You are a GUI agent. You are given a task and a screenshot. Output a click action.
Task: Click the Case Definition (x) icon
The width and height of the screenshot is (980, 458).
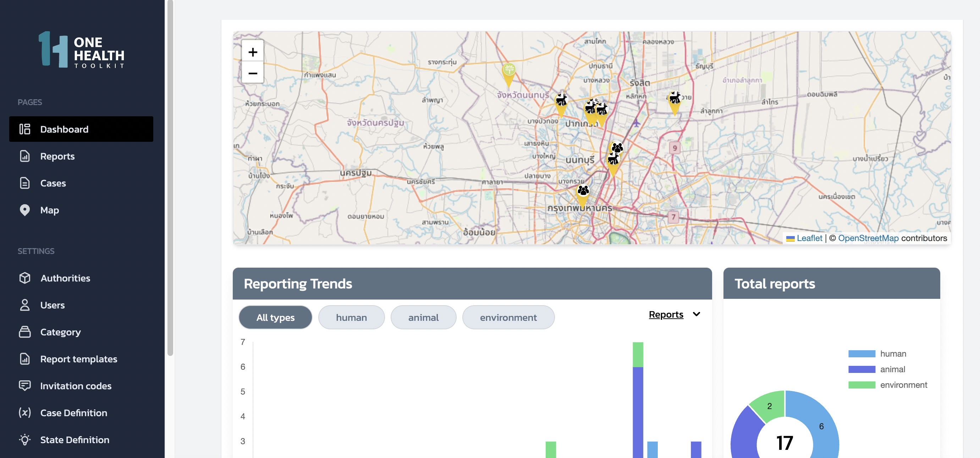[x=25, y=413]
